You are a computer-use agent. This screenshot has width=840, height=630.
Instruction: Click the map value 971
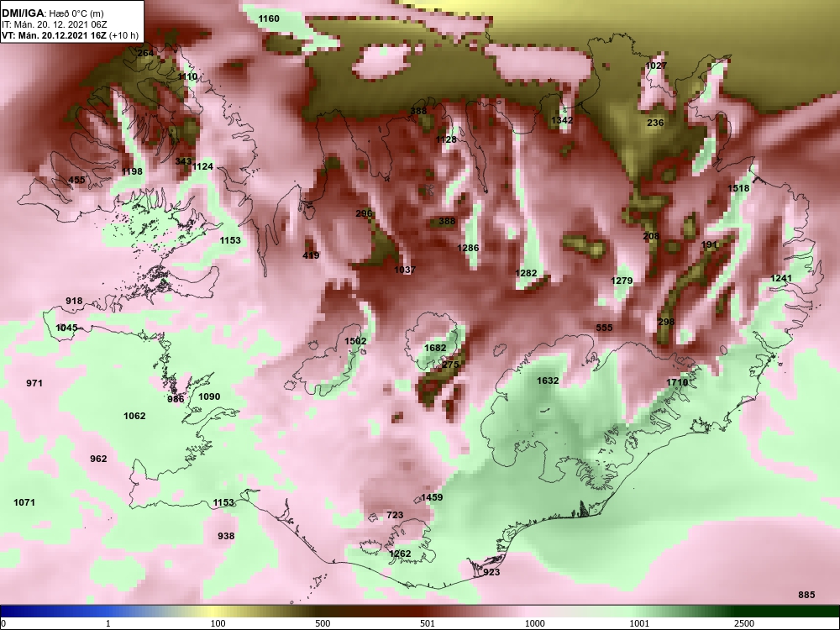click(34, 383)
